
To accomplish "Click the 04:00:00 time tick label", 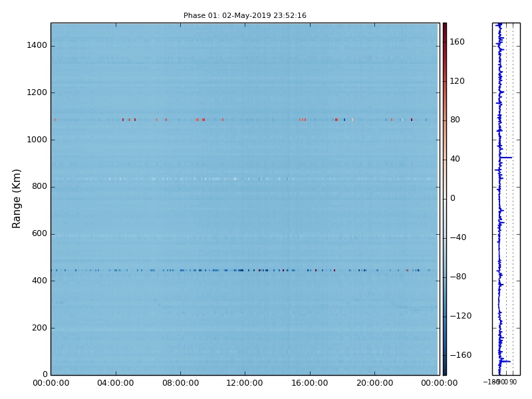I will 115,383.
